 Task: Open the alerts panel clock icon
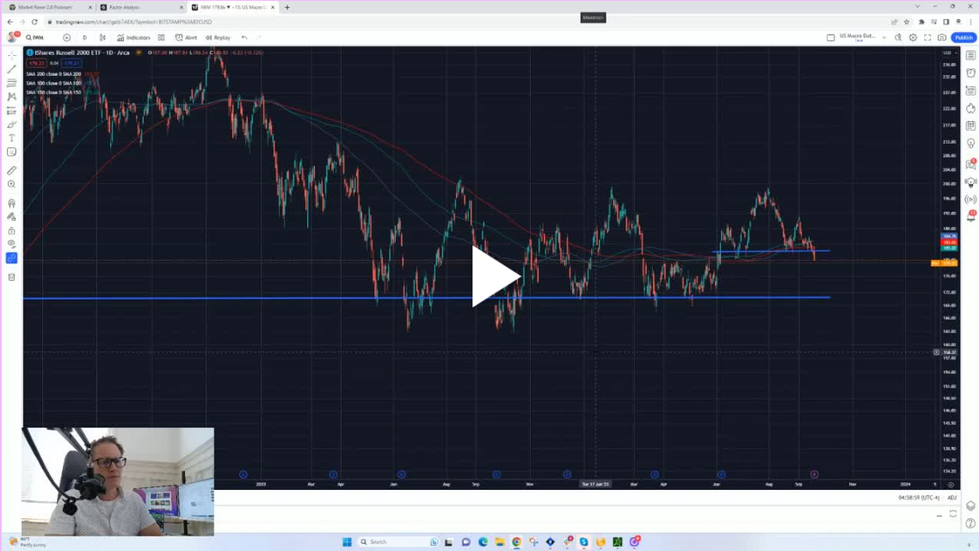click(x=971, y=73)
